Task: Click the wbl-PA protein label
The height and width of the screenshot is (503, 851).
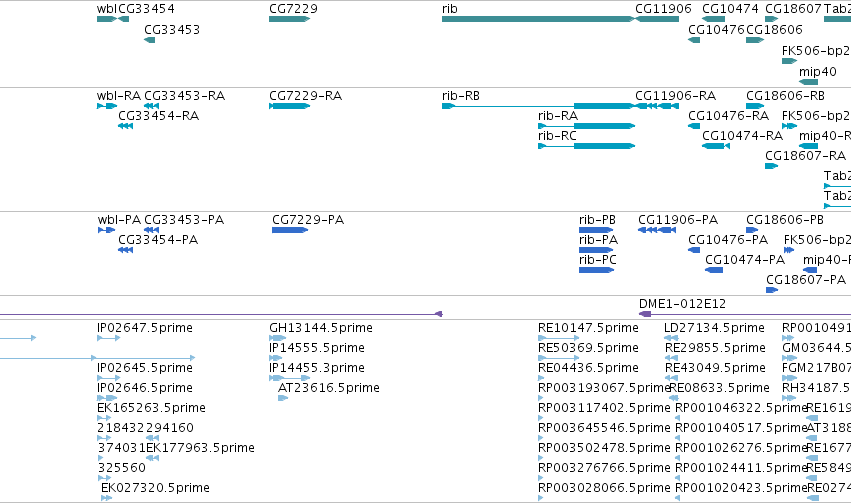Action: coord(119,220)
